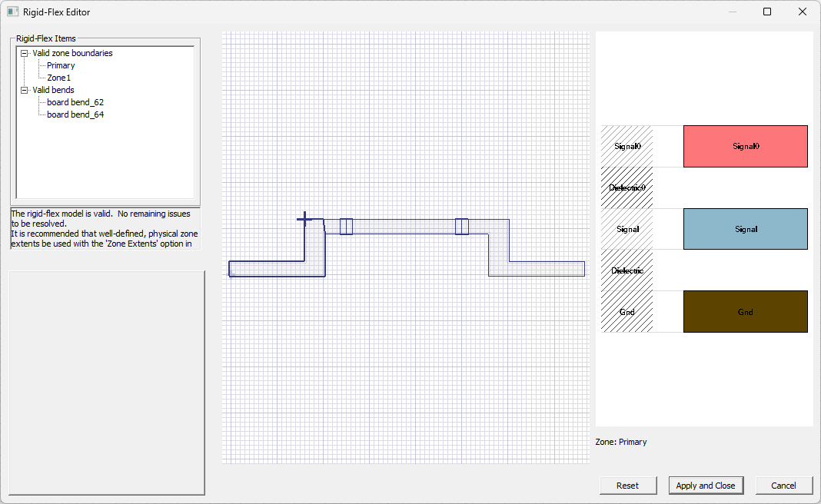Select board bend_64 under Valid bends
The image size is (821, 504).
(x=75, y=114)
